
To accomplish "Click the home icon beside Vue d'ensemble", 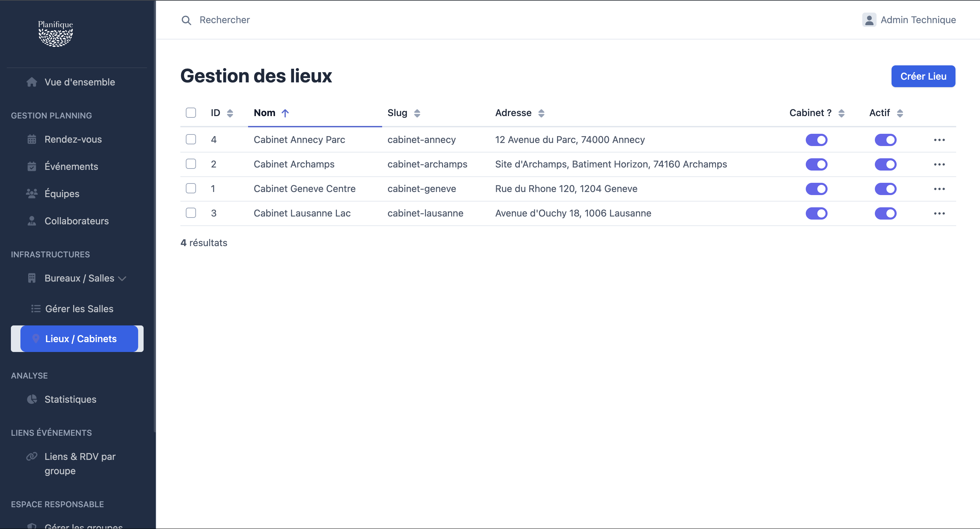I will coord(32,82).
